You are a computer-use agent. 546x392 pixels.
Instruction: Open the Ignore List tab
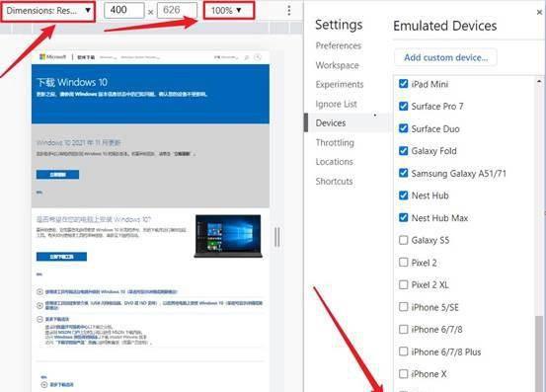(x=336, y=104)
